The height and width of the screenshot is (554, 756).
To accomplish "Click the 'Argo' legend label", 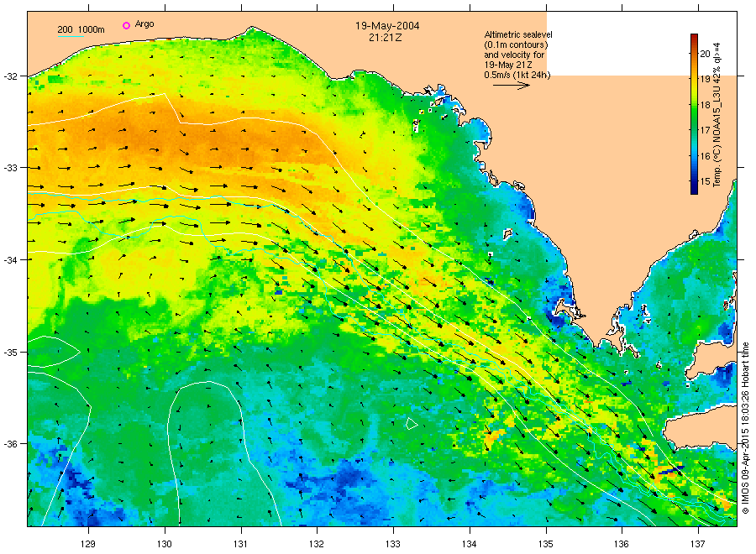I will point(144,24).
